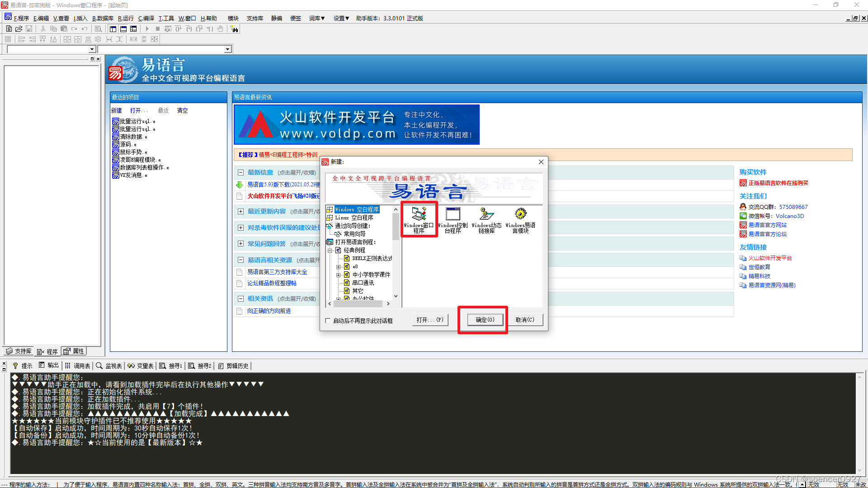This screenshot has height=488, width=868.
Task: Click the 确定(O) button
Action: click(x=485, y=320)
